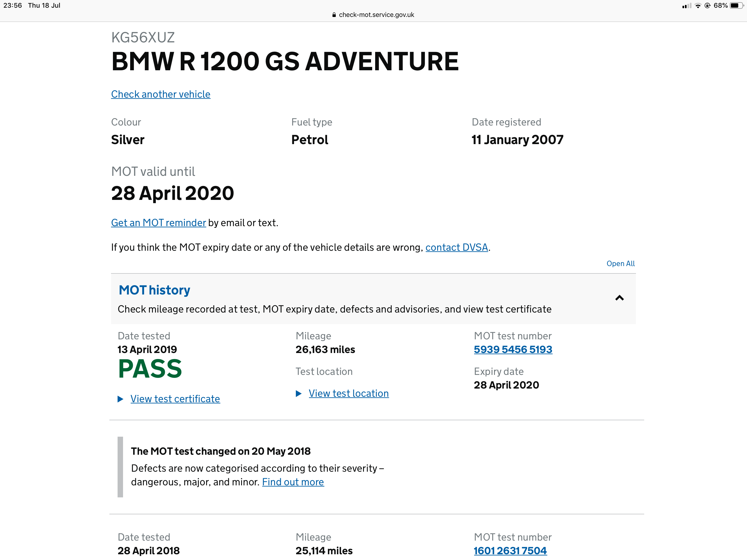This screenshot has height=560, width=747.
Task: Open the Check another vehicle link
Action: click(x=161, y=94)
